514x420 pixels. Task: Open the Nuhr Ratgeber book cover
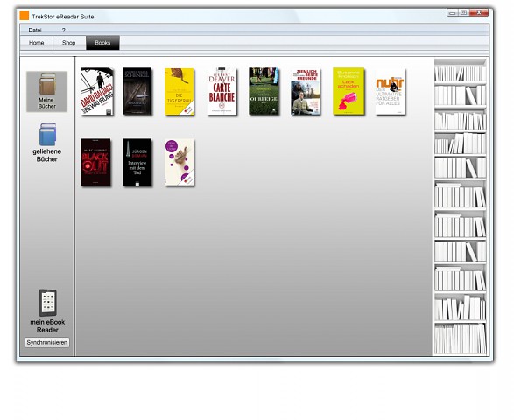coord(390,92)
